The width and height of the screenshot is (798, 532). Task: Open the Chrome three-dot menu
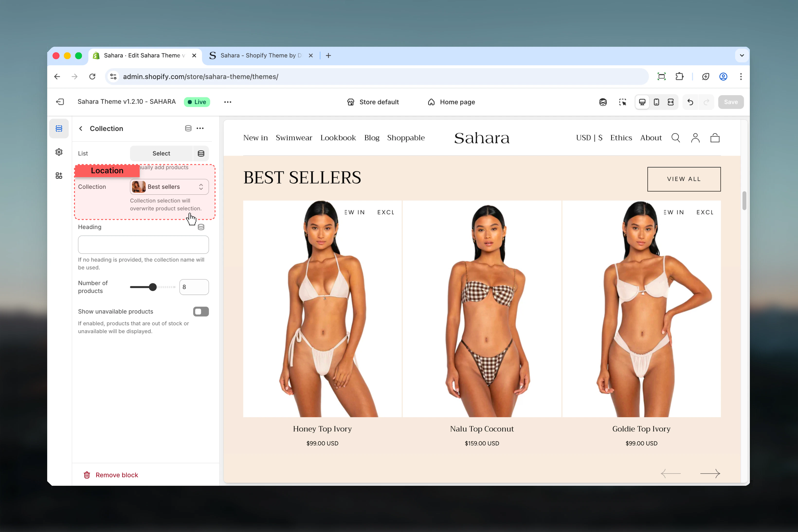(741, 77)
